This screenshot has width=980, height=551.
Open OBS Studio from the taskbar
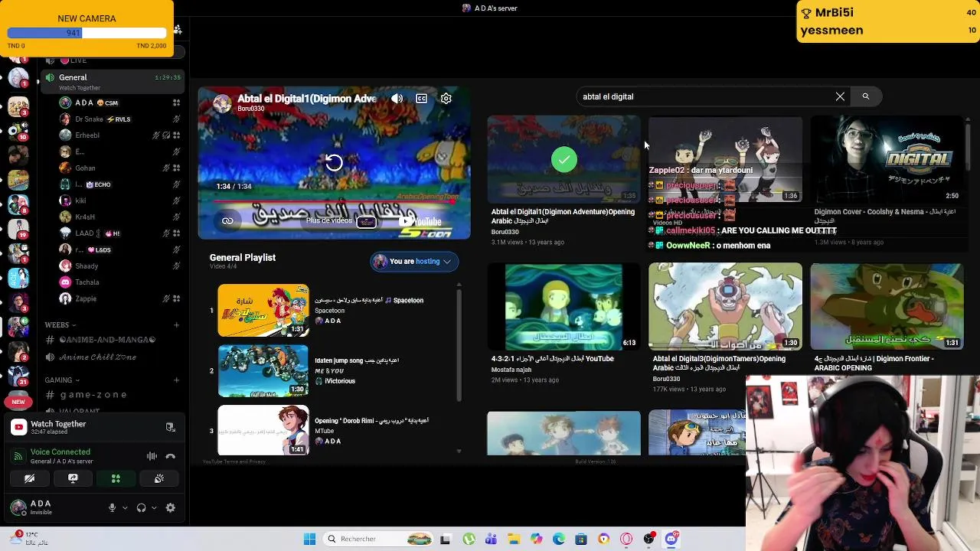[x=649, y=539]
